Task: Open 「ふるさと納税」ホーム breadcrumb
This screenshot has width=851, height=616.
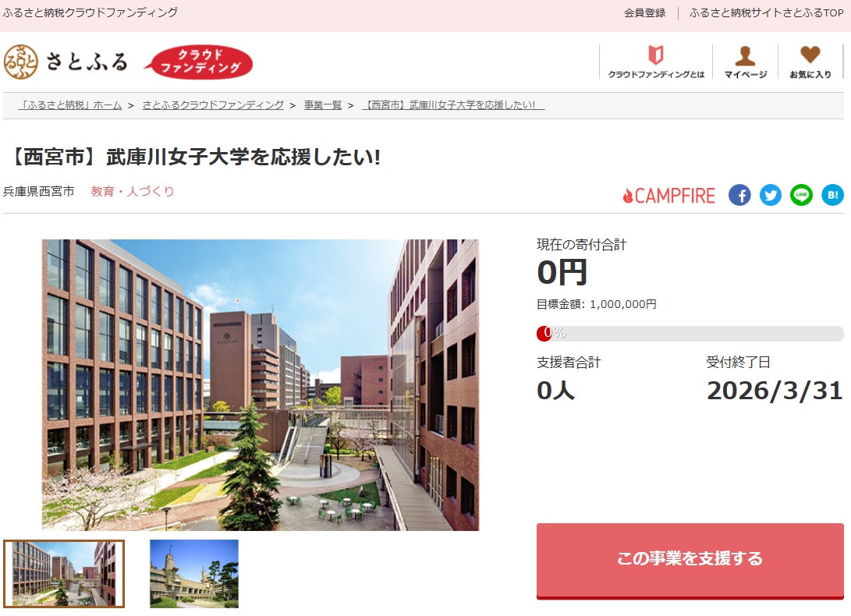Action: tap(70, 105)
